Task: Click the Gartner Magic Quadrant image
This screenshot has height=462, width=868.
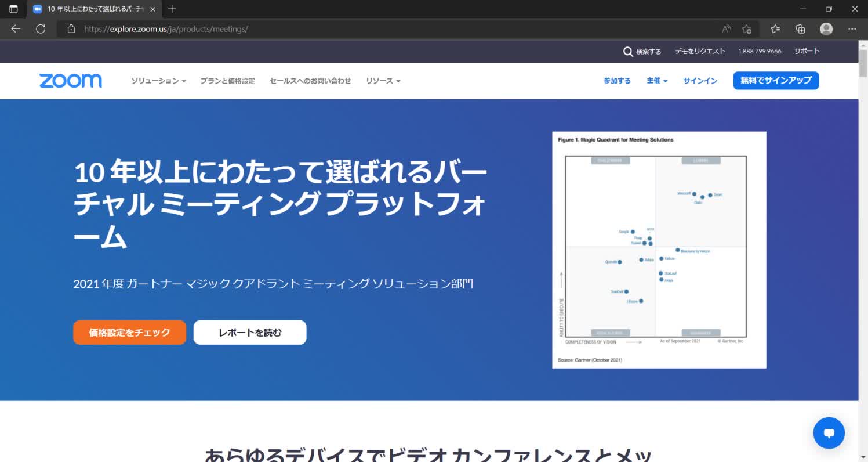Action: [659, 250]
